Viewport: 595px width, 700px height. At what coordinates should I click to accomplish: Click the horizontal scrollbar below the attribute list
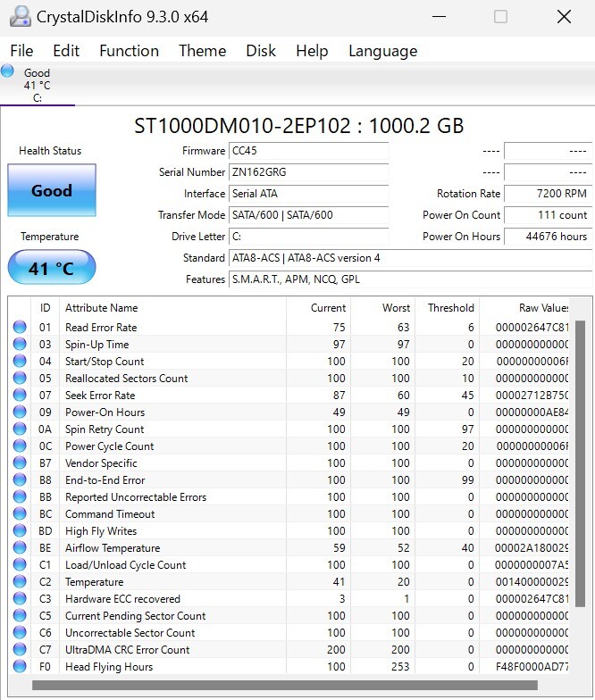click(285, 685)
